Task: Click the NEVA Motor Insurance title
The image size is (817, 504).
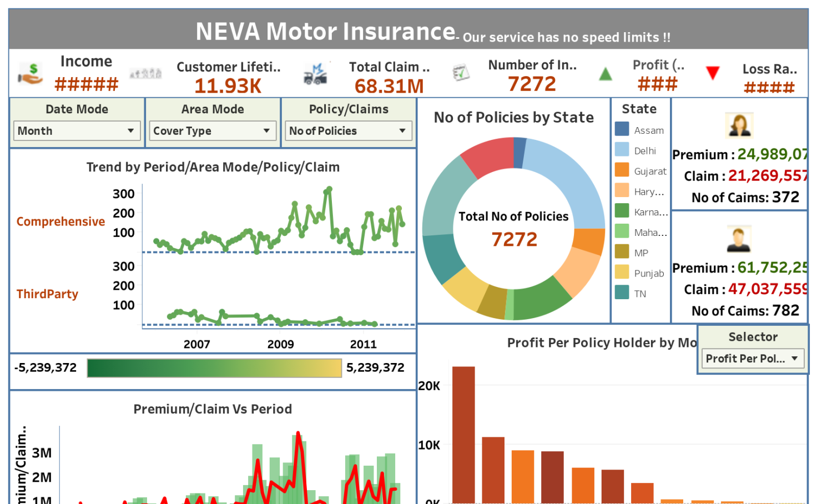Action: point(325,32)
